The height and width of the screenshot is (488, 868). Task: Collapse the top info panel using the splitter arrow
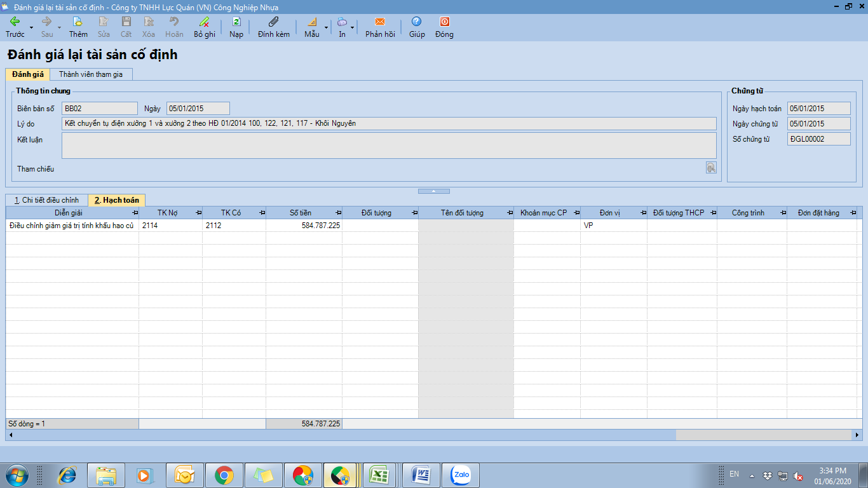click(434, 191)
